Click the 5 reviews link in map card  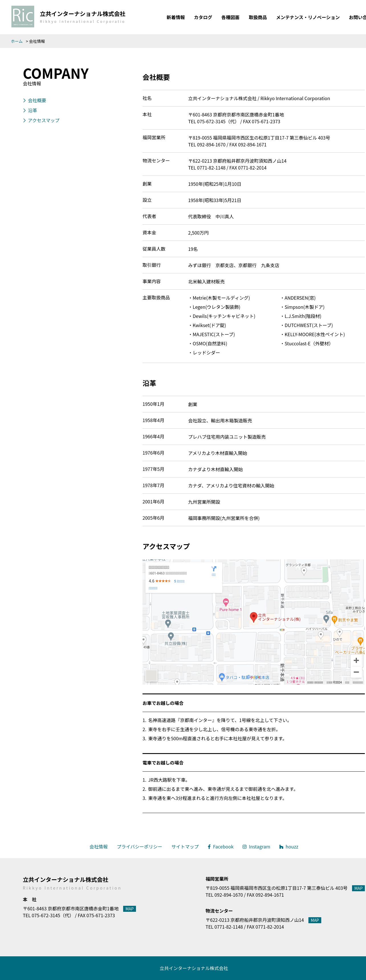(x=179, y=581)
